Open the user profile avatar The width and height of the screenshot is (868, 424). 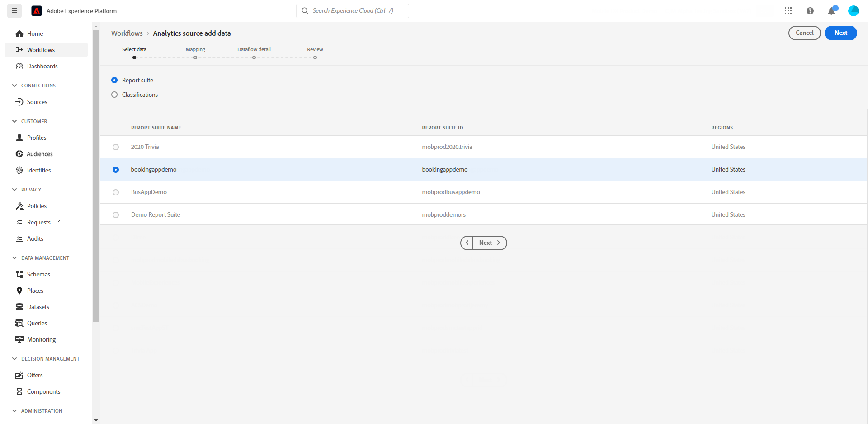[x=853, y=11]
